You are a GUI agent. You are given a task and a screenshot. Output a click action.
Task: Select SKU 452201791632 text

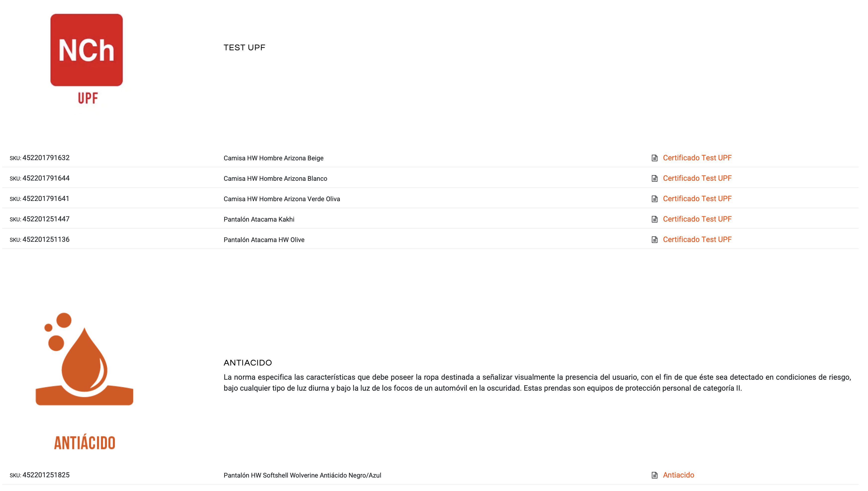coord(40,158)
